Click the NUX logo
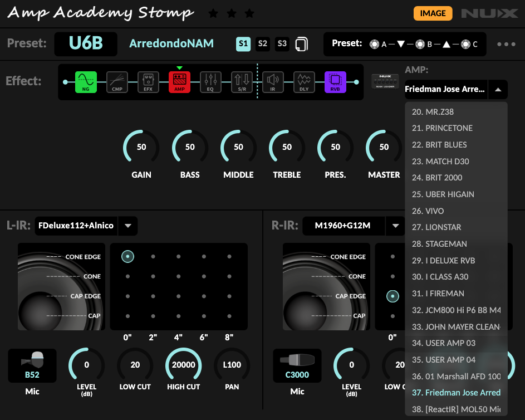 (x=489, y=13)
